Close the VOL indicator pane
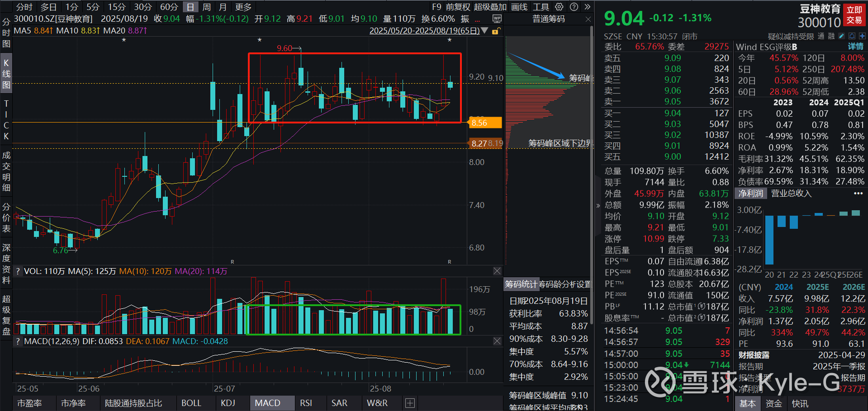 pyautogui.click(x=497, y=271)
